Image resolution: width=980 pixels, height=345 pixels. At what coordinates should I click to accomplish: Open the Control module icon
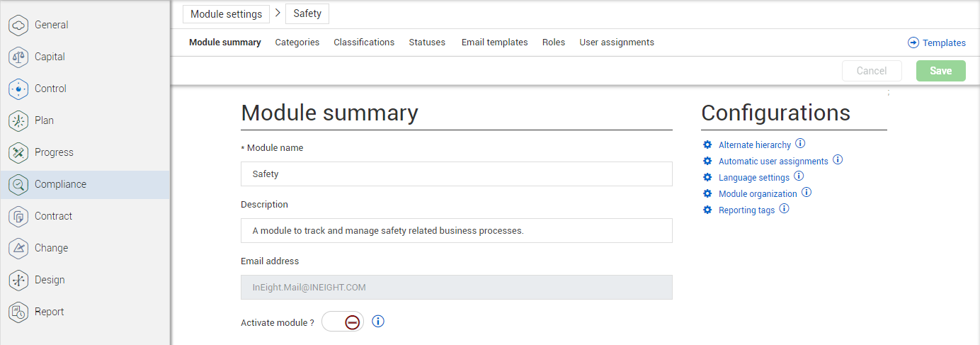tap(18, 89)
